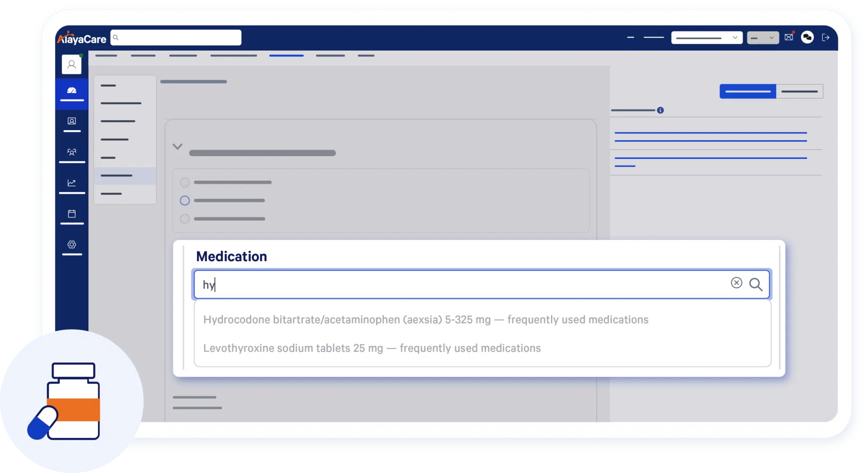Open the client contact card section
The width and height of the screenshot is (868, 473).
(x=72, y=121)
